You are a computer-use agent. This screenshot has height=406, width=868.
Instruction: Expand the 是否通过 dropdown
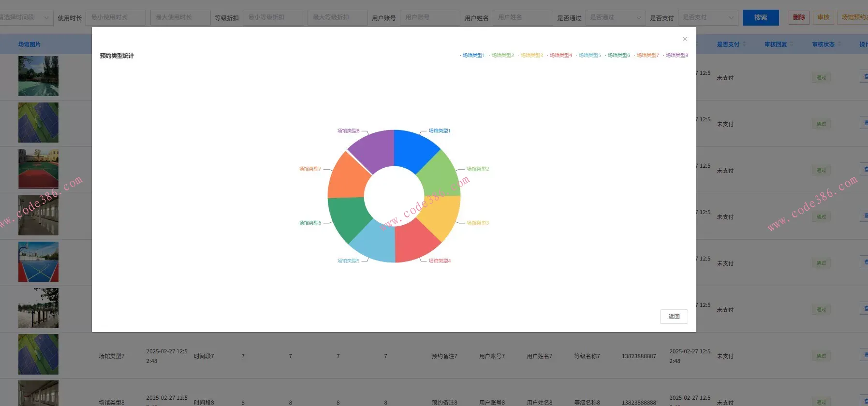click(x=615, y=18)
